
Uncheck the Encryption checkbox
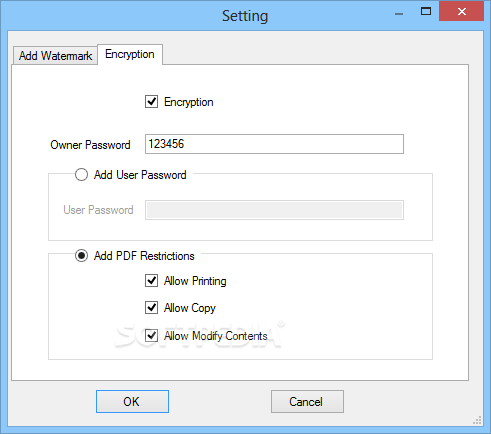click(x=152, y=102)
